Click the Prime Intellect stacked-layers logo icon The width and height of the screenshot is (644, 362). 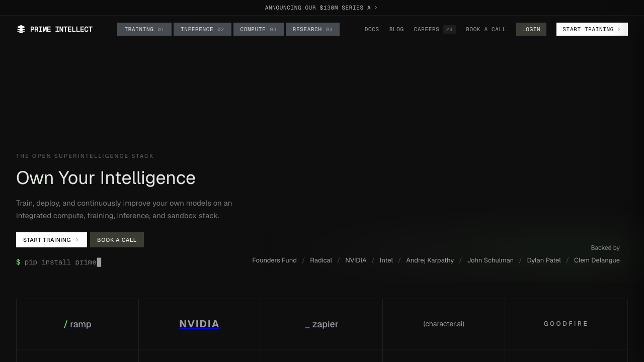coord(21,29)
